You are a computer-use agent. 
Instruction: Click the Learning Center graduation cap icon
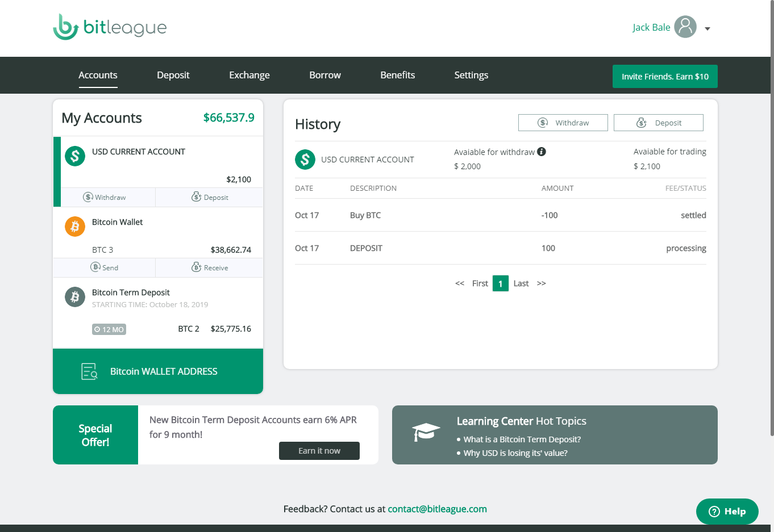(x=426, y=432)
